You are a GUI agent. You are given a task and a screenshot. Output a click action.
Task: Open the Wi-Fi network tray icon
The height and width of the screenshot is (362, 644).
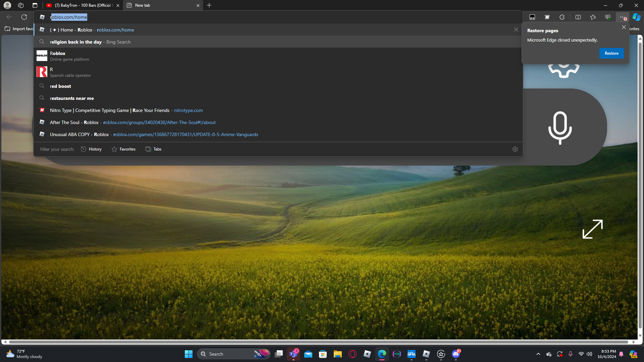coord(581,354)
